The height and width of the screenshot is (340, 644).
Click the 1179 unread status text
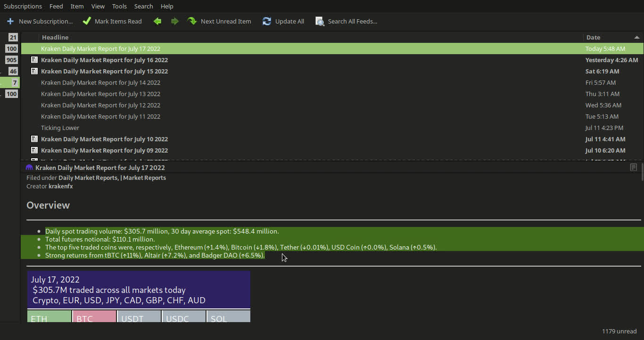coord(619,331)
